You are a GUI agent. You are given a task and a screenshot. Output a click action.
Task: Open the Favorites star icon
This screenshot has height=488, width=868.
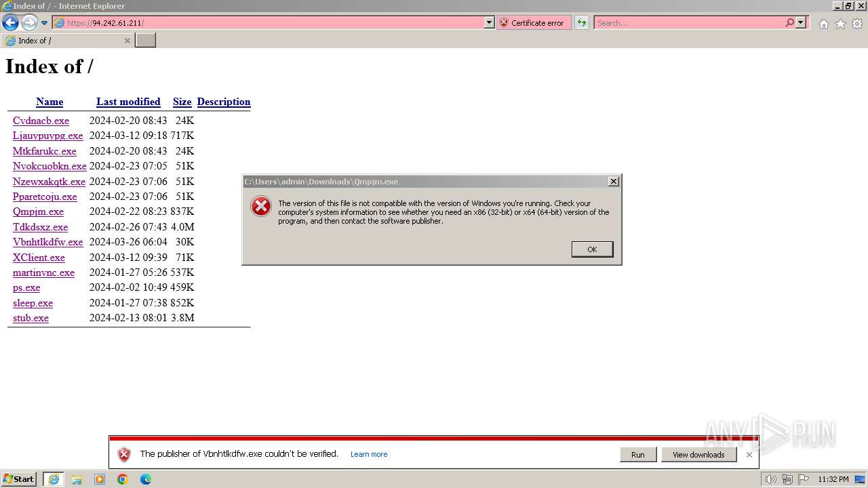pos(840,24)
